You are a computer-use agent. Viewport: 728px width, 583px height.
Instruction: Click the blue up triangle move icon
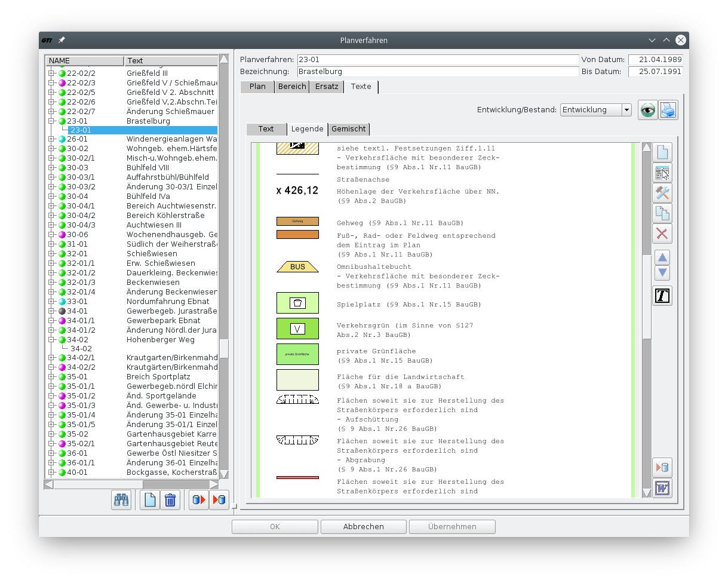(x=662, y=257)
